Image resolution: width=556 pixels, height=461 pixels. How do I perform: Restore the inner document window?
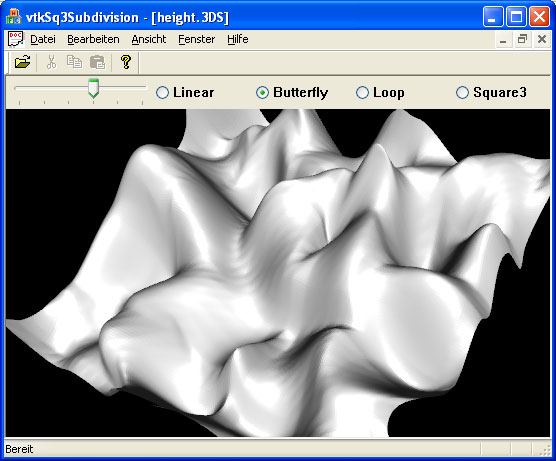coord(522,39)
